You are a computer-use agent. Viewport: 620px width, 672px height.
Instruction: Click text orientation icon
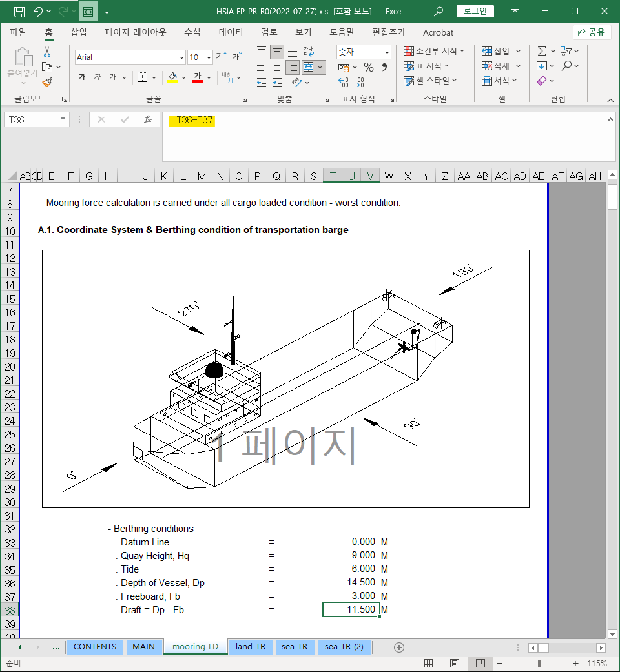click(x=297, y=82)
